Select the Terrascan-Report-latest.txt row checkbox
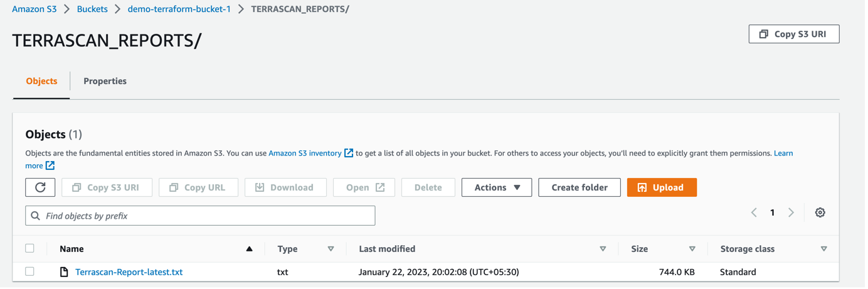 click(x=29, y=273)
